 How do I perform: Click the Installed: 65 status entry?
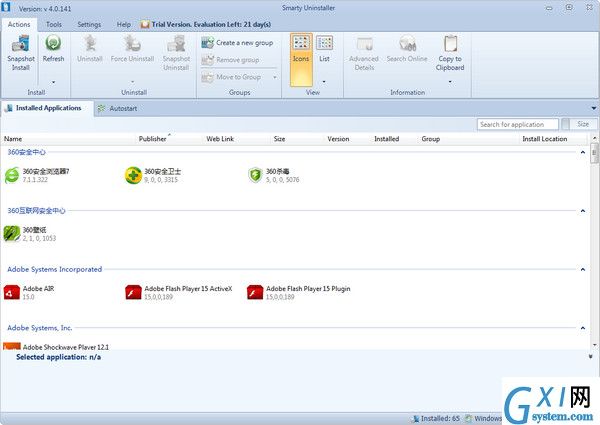(436, 418)
